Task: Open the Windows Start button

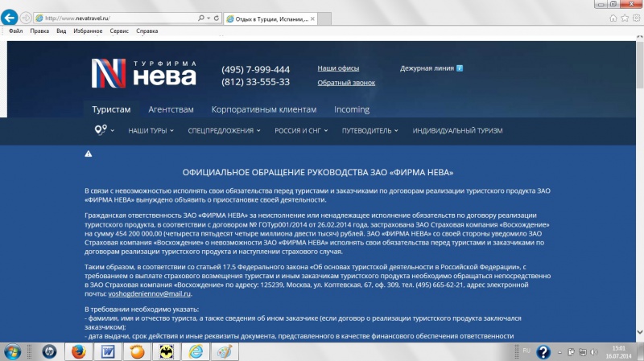Action: [12, 352]
